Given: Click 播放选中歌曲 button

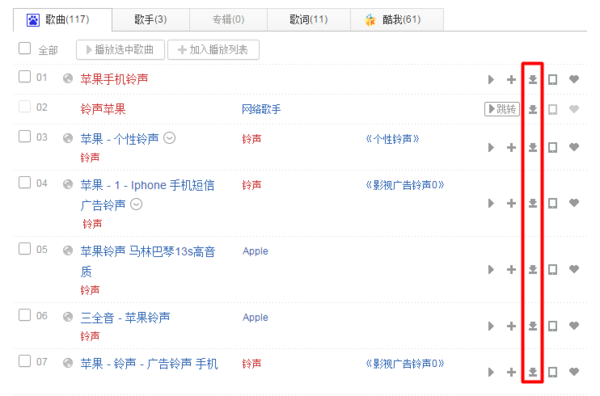Looking at the screenshot, I should click(121, 50).
